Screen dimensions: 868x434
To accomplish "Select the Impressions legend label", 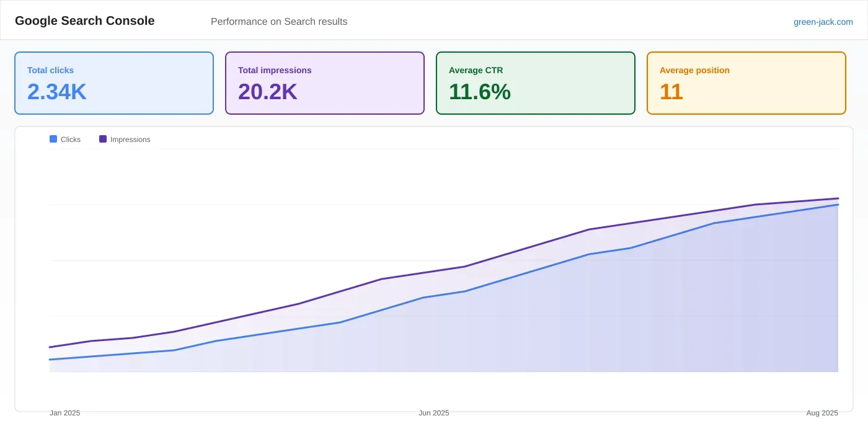I will (x=130, y=139).
